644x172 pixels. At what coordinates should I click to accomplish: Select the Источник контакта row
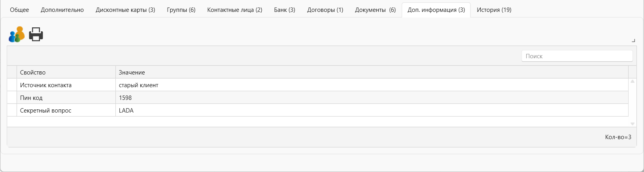pyautogui.click(x=318, y=85)
